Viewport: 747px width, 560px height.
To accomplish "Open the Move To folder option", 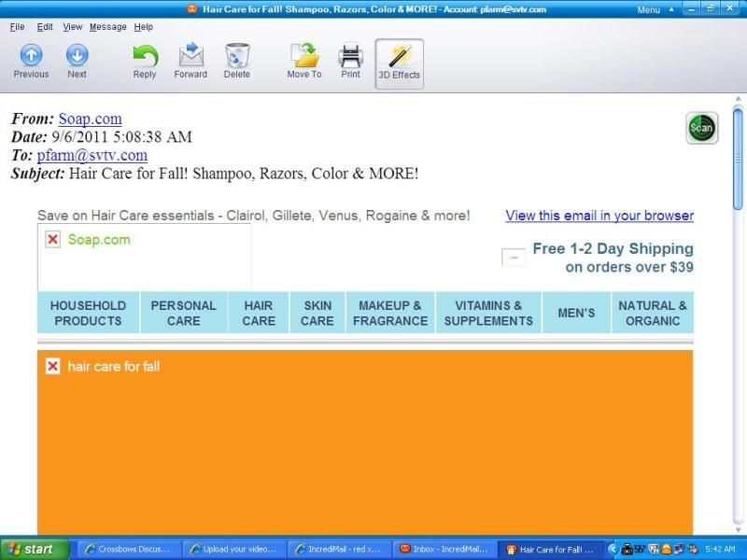I will (x=304, y=62).
